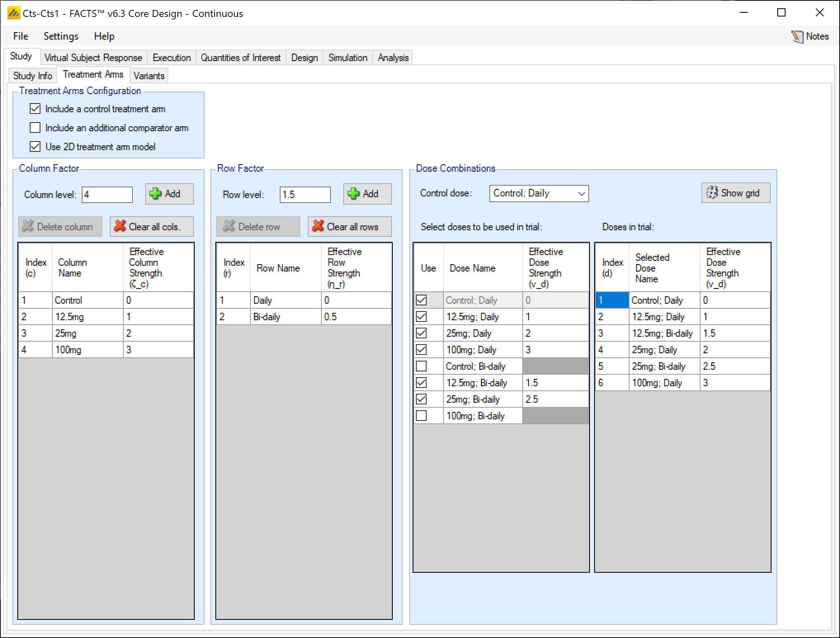Uncheck Use for 25mg; Bi-daily dose
The image size is (840, 638).
(421, 399)
